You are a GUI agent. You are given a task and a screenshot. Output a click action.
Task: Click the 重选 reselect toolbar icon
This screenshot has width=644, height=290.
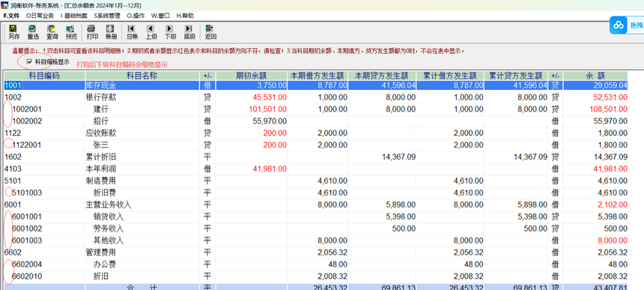point(33,32)
